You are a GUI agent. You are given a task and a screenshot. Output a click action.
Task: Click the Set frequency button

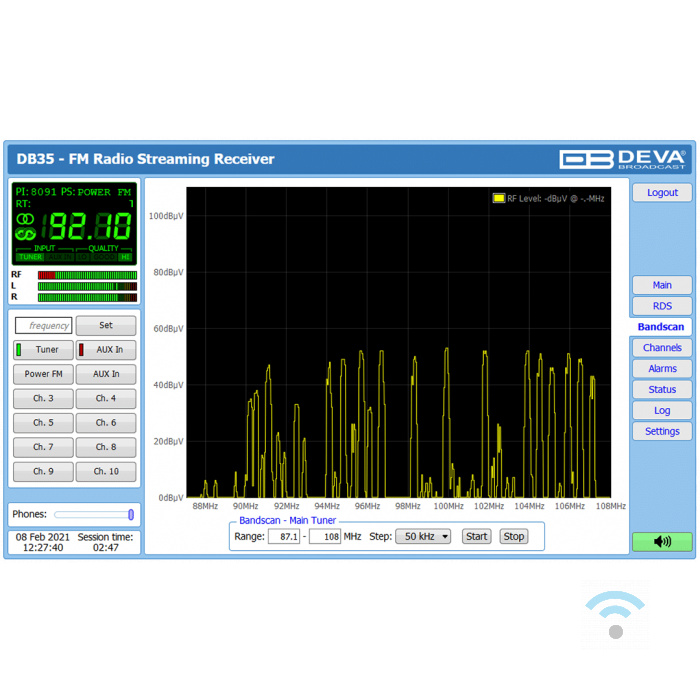click(106, 325)
